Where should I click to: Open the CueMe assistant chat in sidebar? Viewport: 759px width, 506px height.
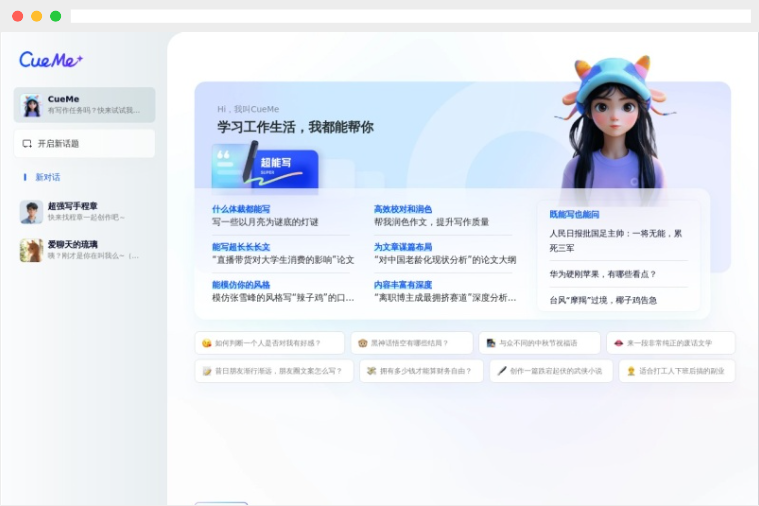84,105
